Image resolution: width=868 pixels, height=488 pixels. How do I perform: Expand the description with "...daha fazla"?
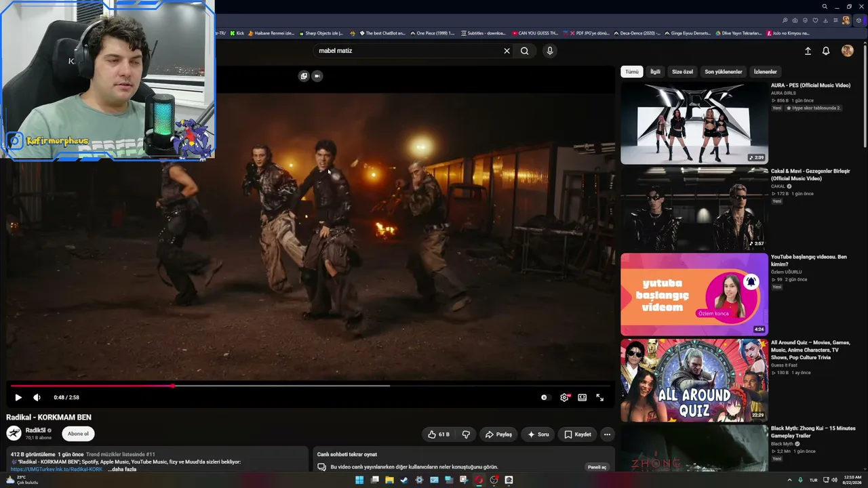[122, 469]
